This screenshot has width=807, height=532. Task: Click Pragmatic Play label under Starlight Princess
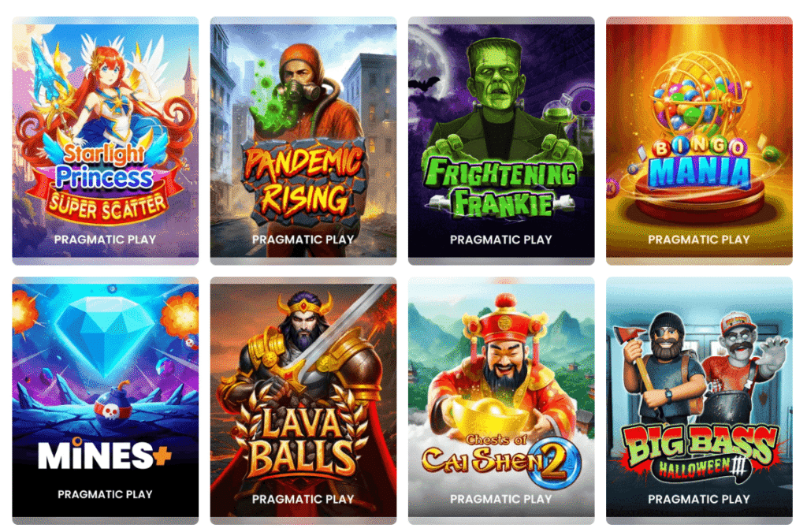(x=105, y=240)
